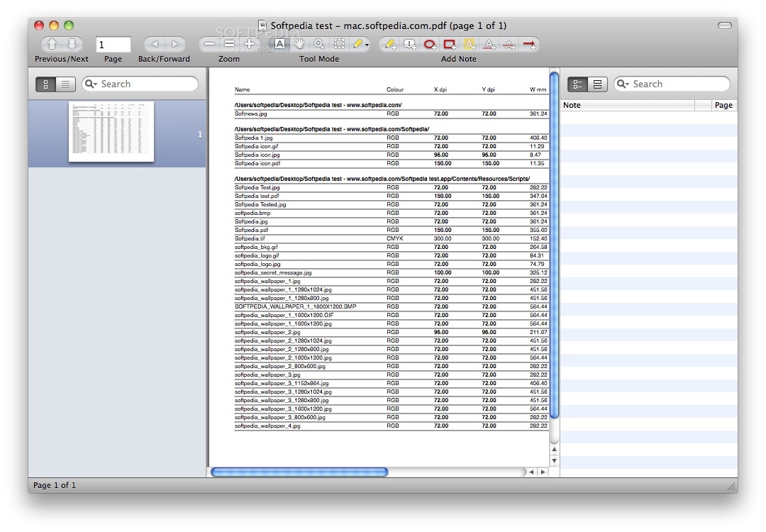Screen dimensions: 766x532
Task: Click the right sidebar Search field
Action: 672,84
